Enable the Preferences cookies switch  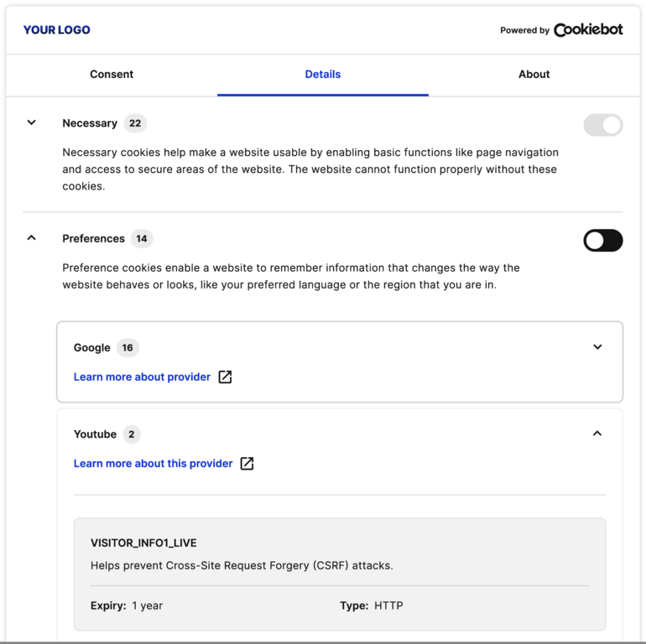tap(603, 241)
